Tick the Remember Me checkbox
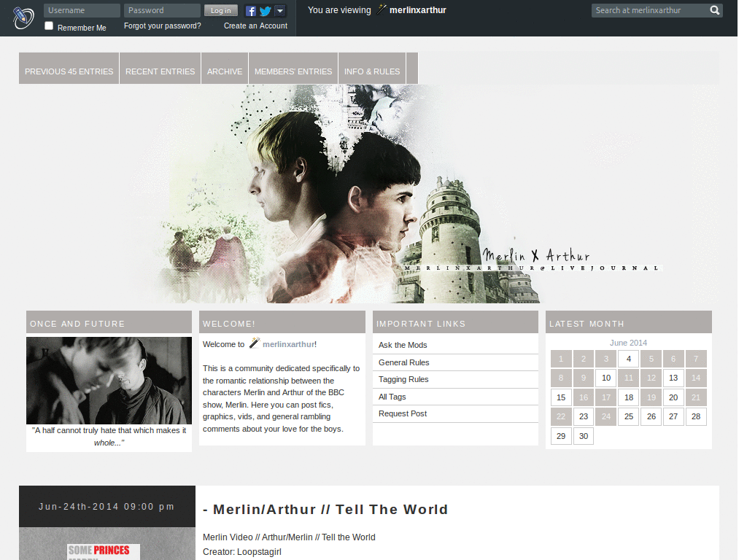The image size is (747, 560). coord(49,26)
